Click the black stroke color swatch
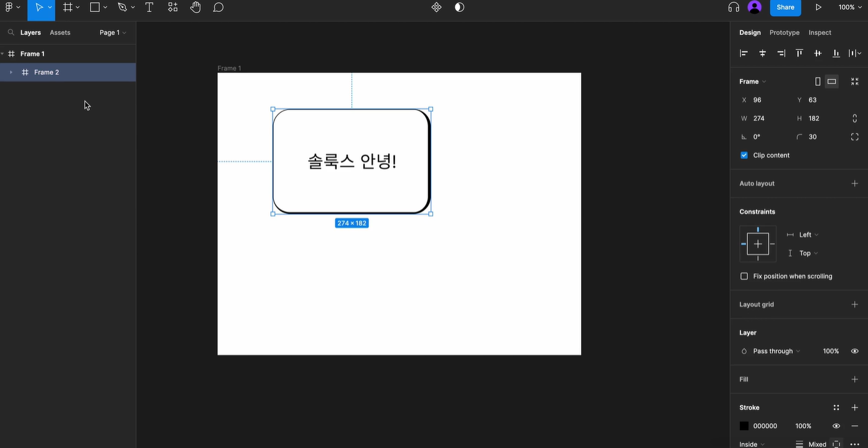 pyautogui.click(x=744, y=426)
